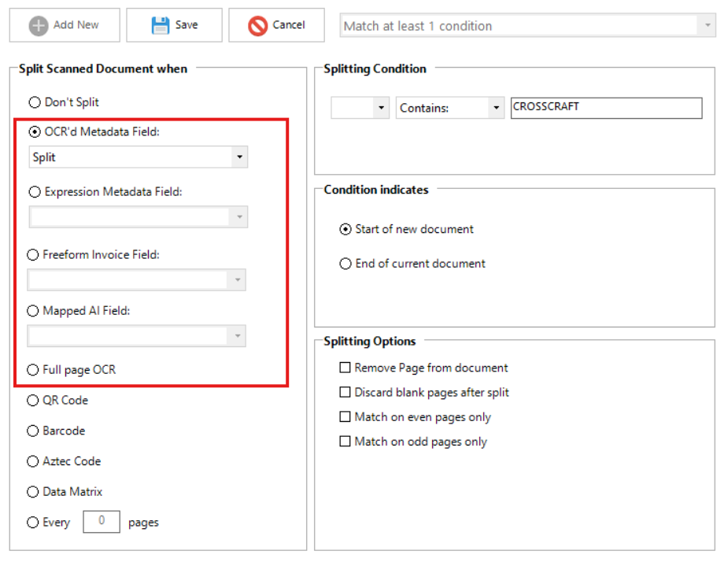Click the Save floppy disk icon
This screenshot has height=562, width=728.
pos(161,25)
